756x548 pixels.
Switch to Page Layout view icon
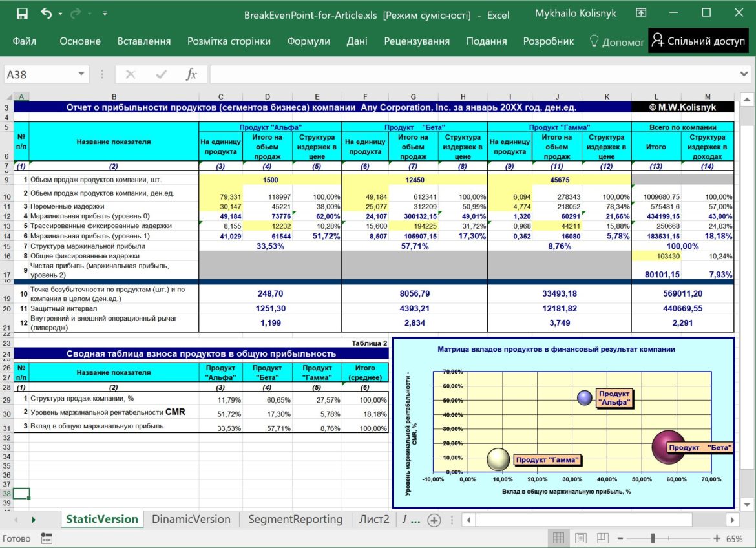point(580,538)
